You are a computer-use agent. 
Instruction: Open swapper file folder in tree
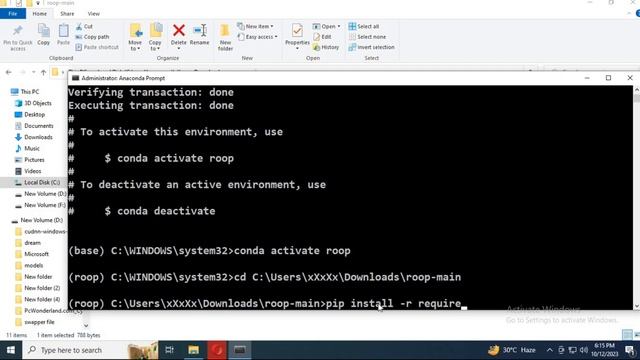coord(35,322)
